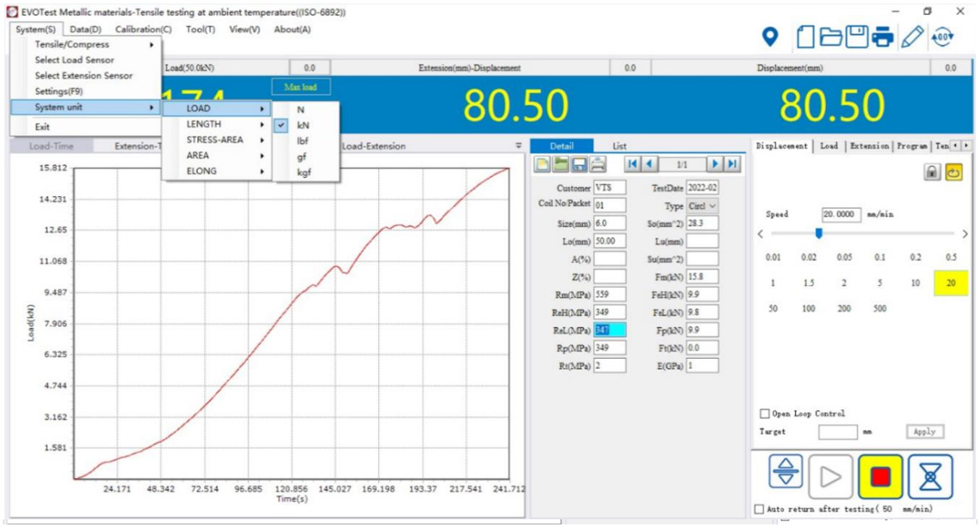Click the save disk icon in Detail panel

pos(579,164)
